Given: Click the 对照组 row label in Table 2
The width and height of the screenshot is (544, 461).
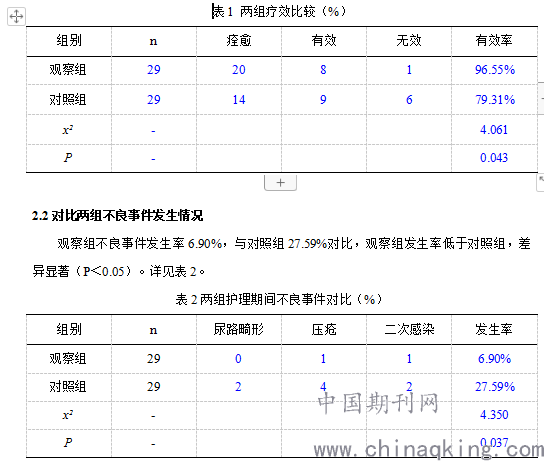Looking at the screenshot, I should pos(68,387).
